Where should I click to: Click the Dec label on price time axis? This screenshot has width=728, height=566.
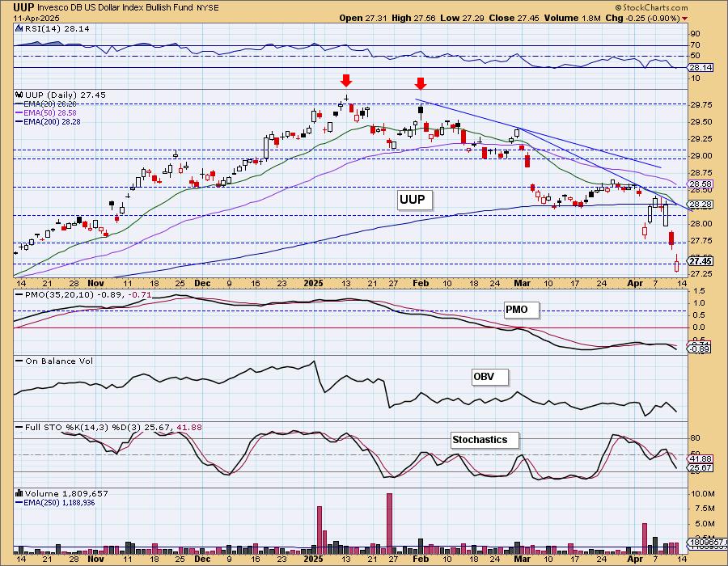pos(202,283)
